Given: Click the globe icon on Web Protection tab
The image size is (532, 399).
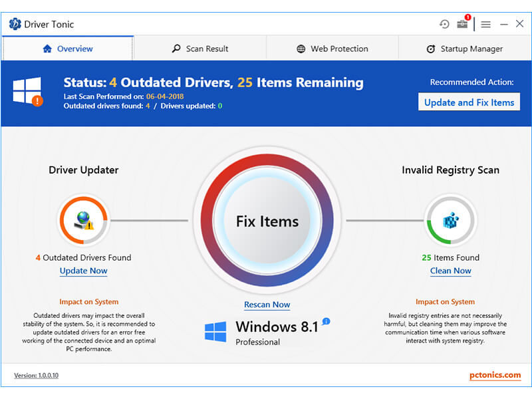Looking at the screenshot, I should tap(301, 49).
